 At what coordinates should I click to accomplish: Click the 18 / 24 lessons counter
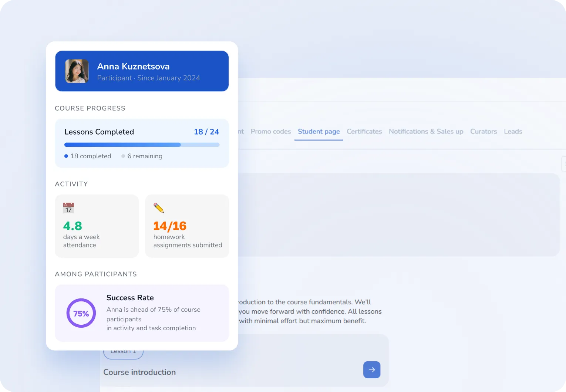(x=206, y=132)
